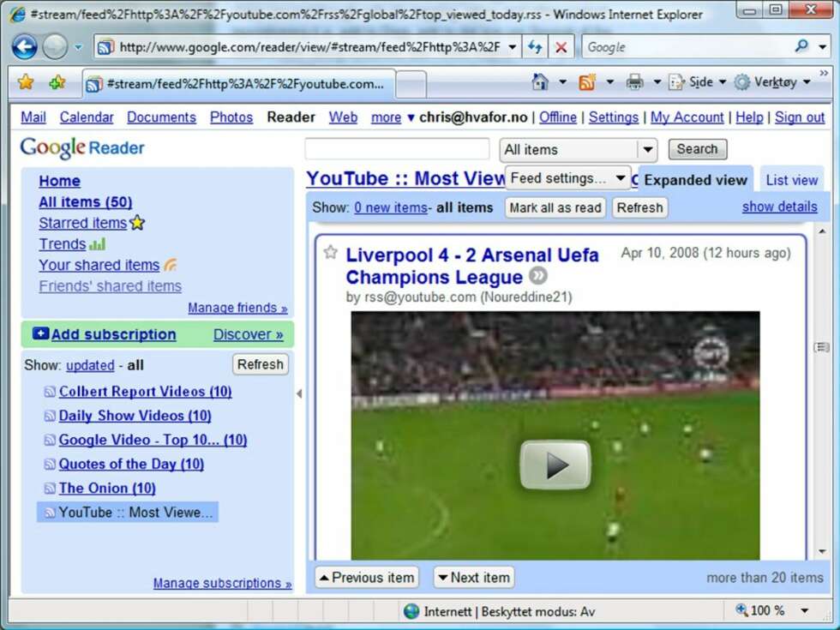Click subscriptions list Refresh button

coord(261,364)
